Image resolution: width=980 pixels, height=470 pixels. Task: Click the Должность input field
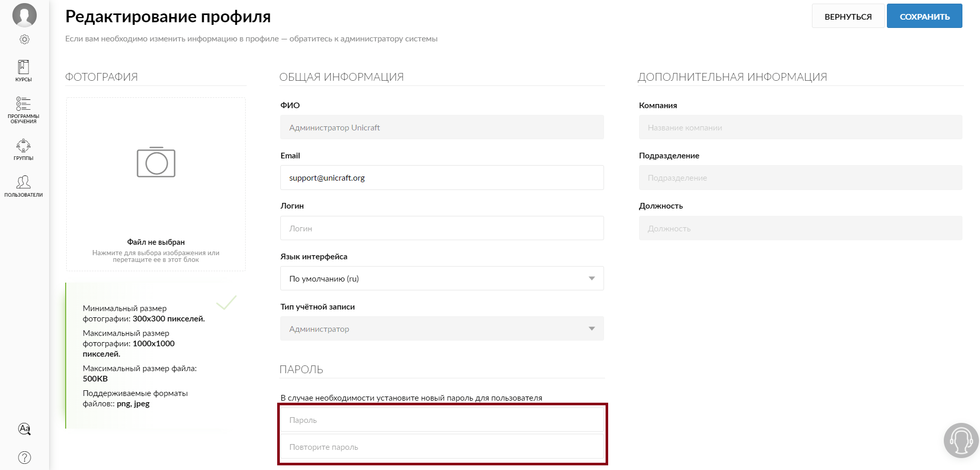click(800, 228)
